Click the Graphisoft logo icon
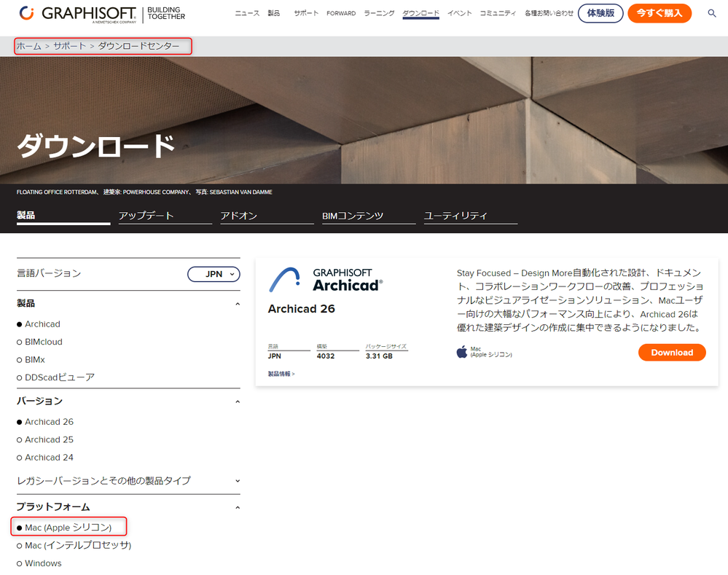 click(26, 13)
